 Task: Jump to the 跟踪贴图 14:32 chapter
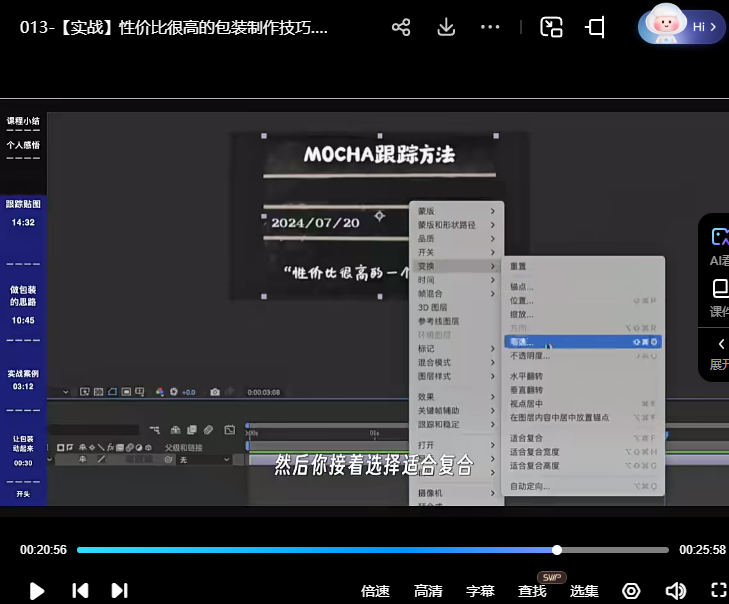23,213
